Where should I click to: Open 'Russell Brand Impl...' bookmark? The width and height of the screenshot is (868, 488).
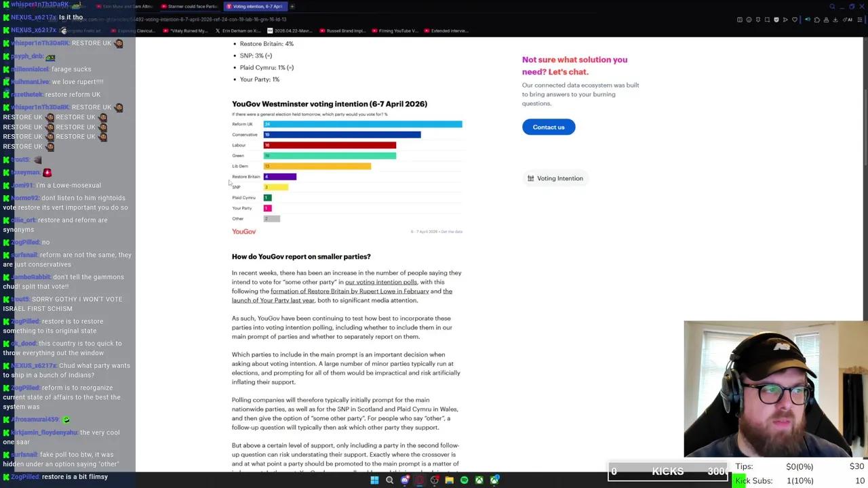(x=341, y=30)
